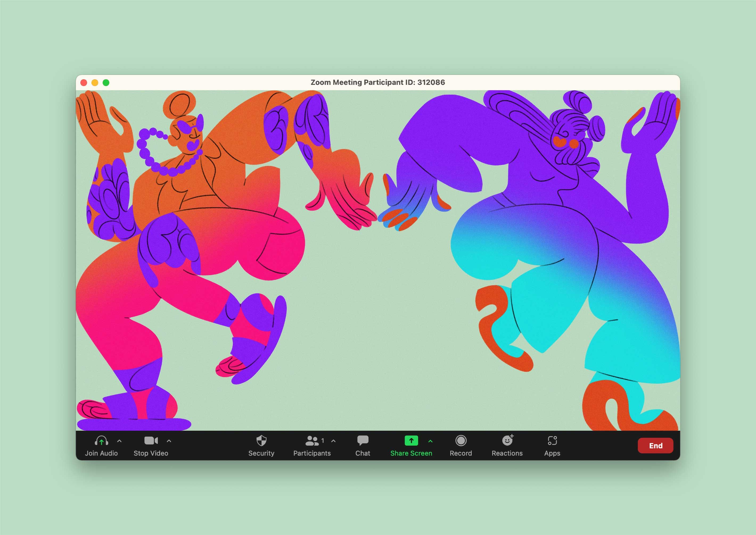Image resolution: width=756 pixels, height=535 pixels.
Task: Enter full screen using green window button
Action: click(x=106, y=83)
